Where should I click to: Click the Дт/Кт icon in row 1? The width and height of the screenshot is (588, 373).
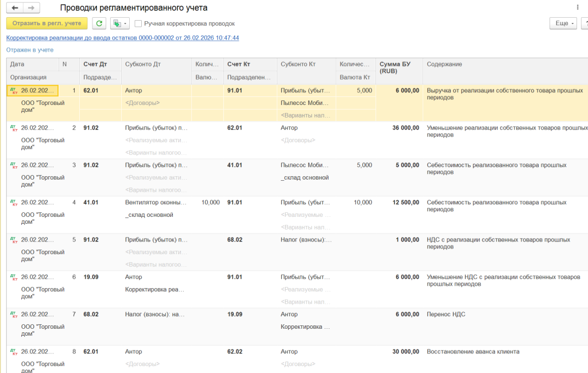[14, 91]
